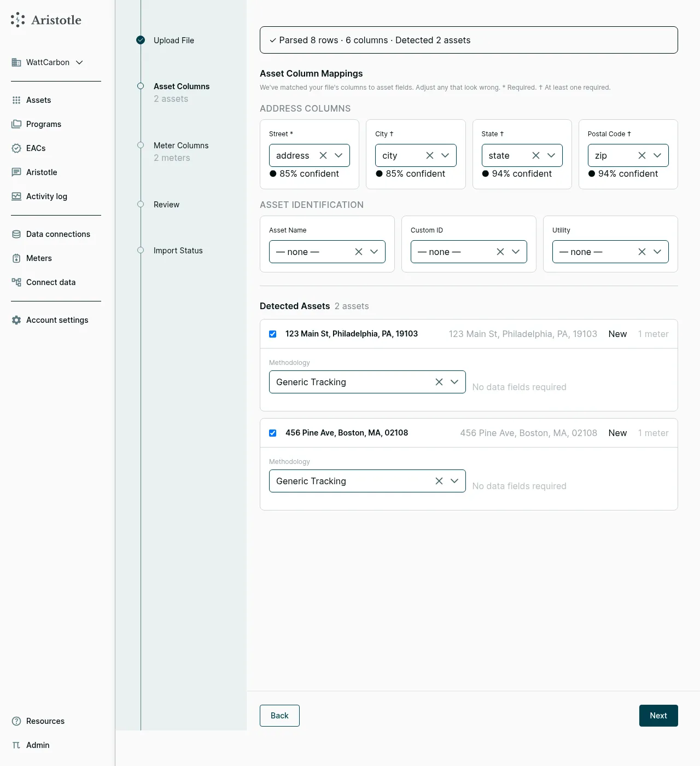Viewport: 700px width, 766px height.
Task: Open the Utility dropdown arrow
Action: click(x=657, y=252)
